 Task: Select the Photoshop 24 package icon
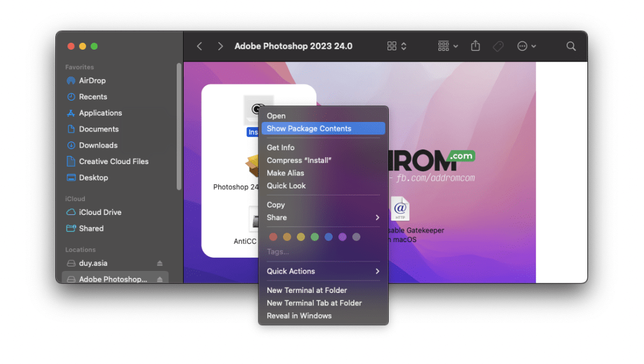[x=252, y=165]
